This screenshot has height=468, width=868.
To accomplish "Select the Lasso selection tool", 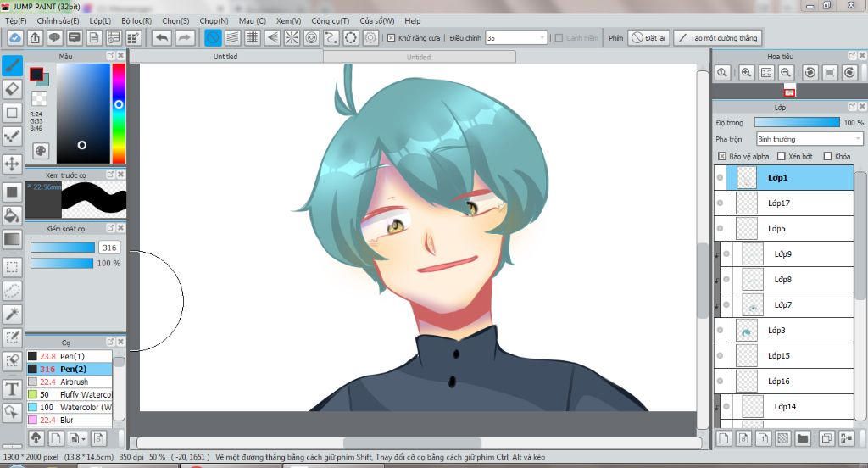I will tap(12, 290).
